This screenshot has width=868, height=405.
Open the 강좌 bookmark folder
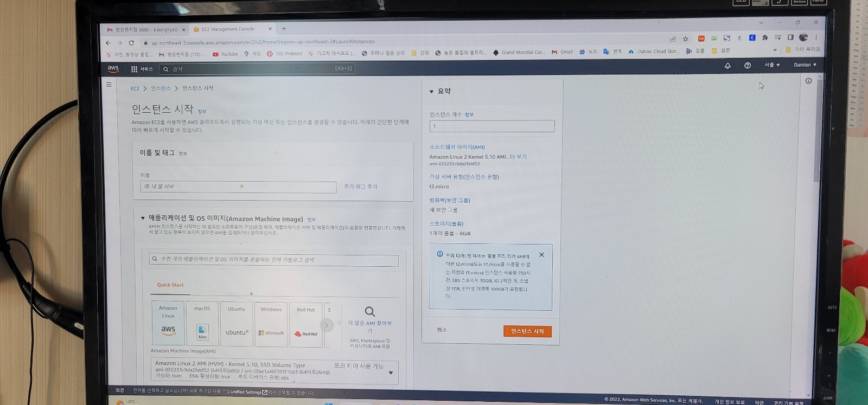420,53
